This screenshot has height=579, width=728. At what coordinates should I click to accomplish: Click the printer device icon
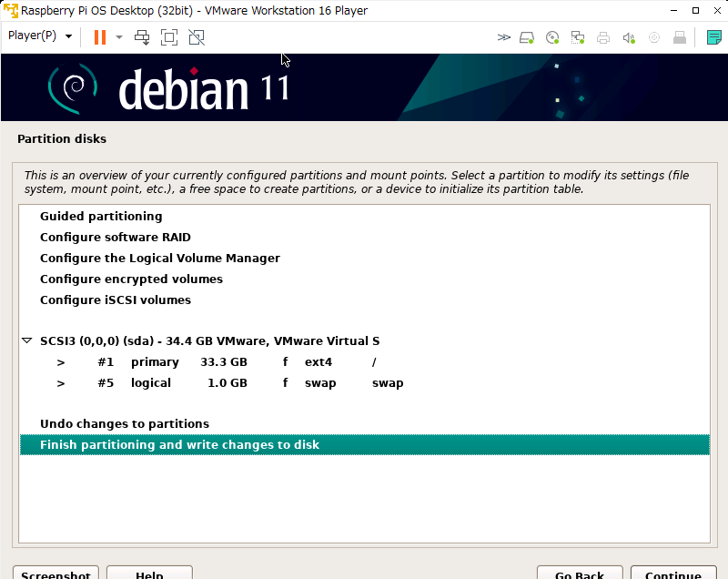click(x=603, y=37)
